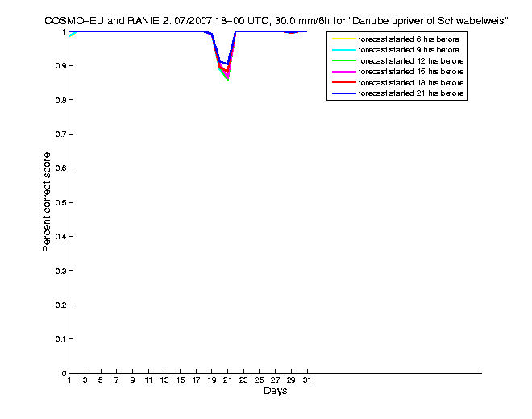Click the green curve minimum at day 21
This screenshot has width=532, height=419.
[227, 80]
